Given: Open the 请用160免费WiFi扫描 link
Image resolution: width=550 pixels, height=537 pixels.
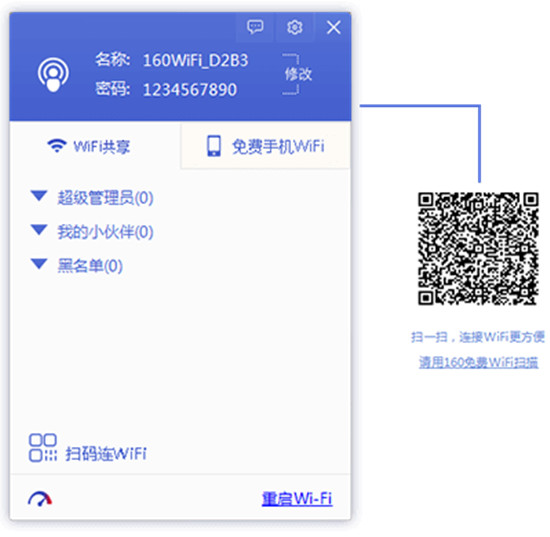Looking at the screenshot, I should 478,362.
